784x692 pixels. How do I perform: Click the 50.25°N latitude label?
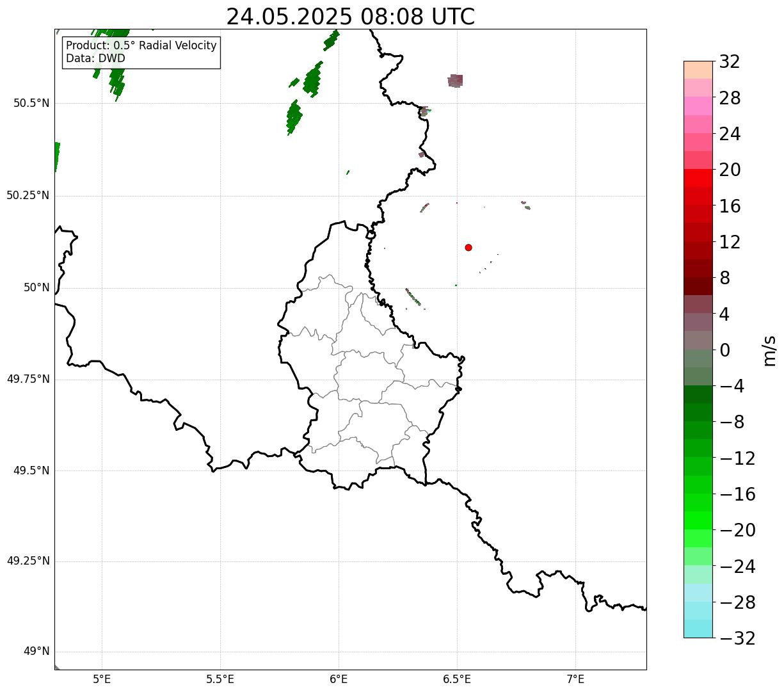28,196
